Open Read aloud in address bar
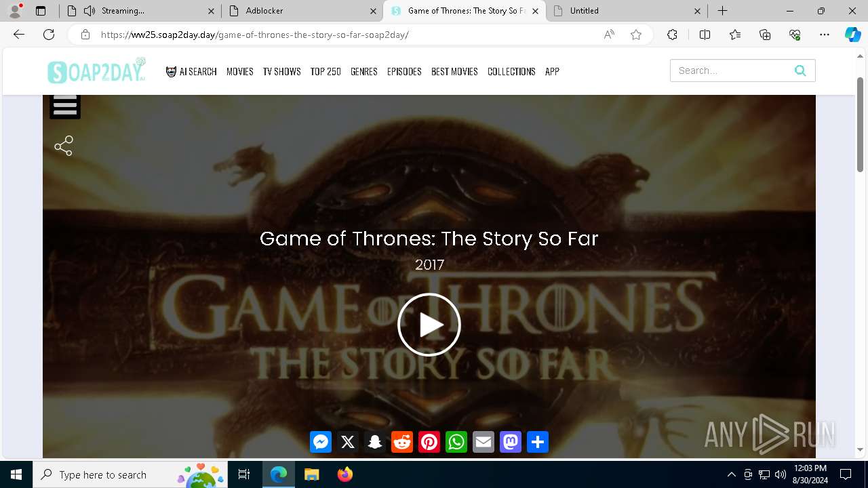The height and width of the screenshot is (488, 868). tap(609, 35)
